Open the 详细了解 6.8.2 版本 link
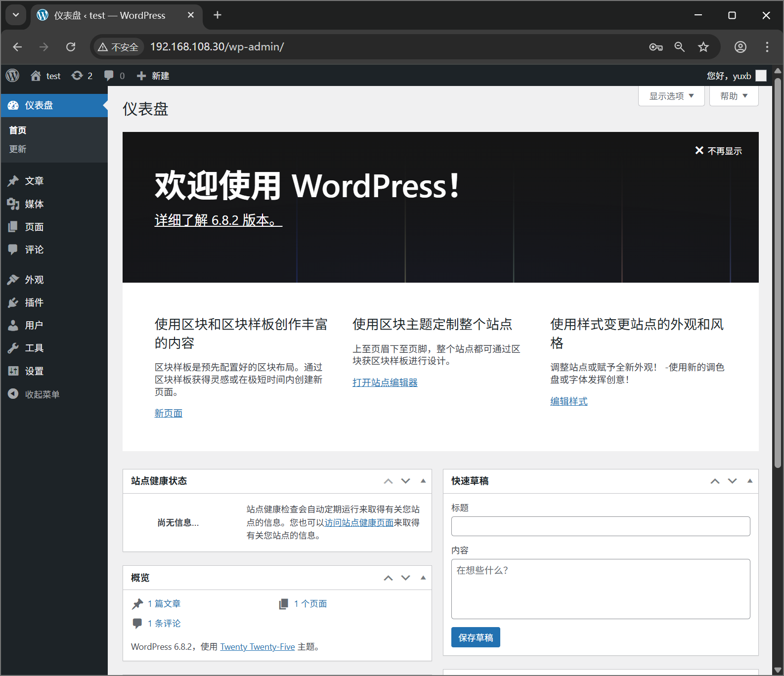The image size is (784, 676). pyautogui.click(x=218, y=220)
